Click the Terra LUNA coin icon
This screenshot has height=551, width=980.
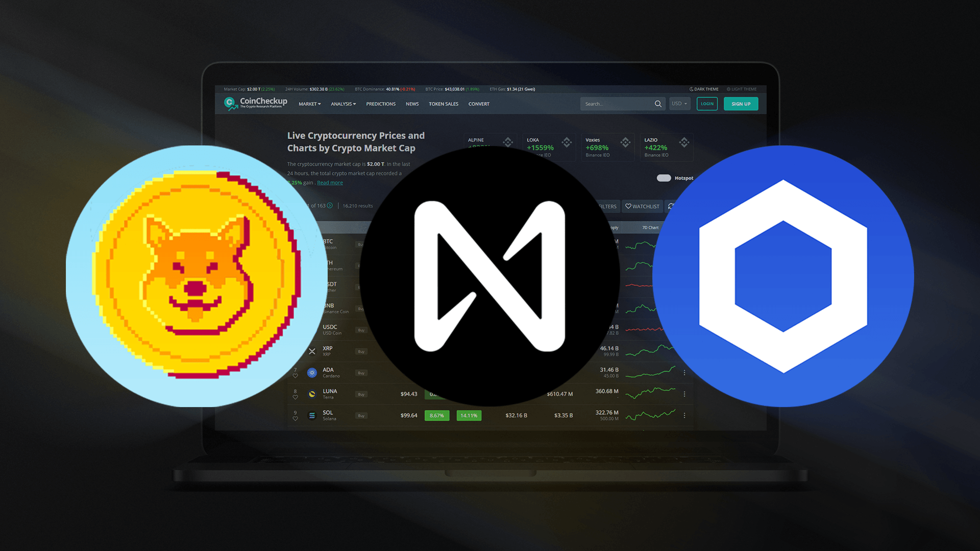(x=312, y=394)
